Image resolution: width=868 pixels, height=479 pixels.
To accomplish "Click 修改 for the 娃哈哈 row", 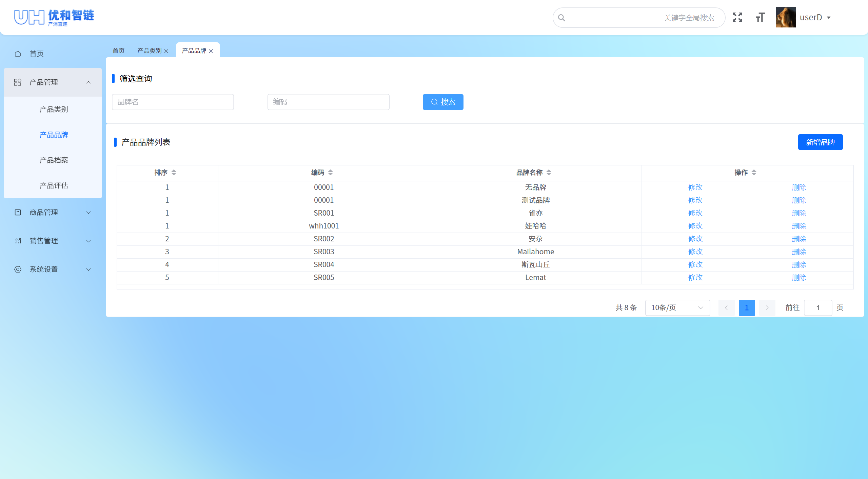I will [x=695, y=226].
